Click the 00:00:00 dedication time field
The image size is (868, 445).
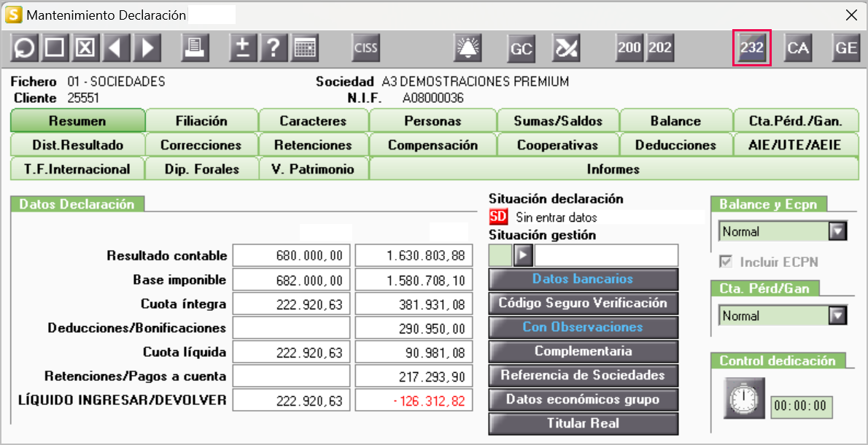802,406
